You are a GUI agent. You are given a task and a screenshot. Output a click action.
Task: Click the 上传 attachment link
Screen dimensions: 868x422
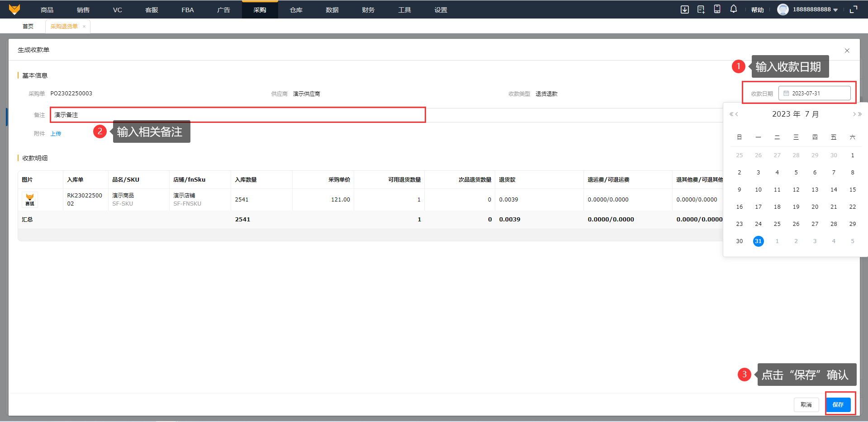point(56,134)
